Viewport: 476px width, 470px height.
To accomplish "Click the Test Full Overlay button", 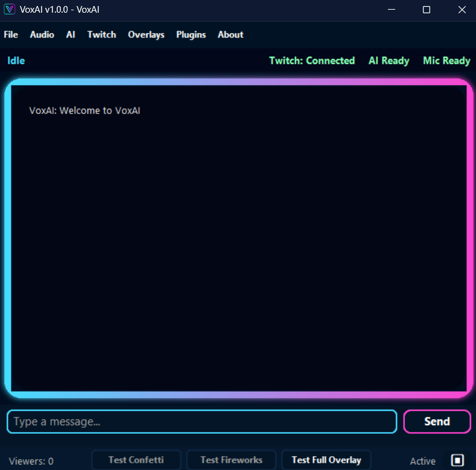I will pyautogui.click(x=326, y=460).
